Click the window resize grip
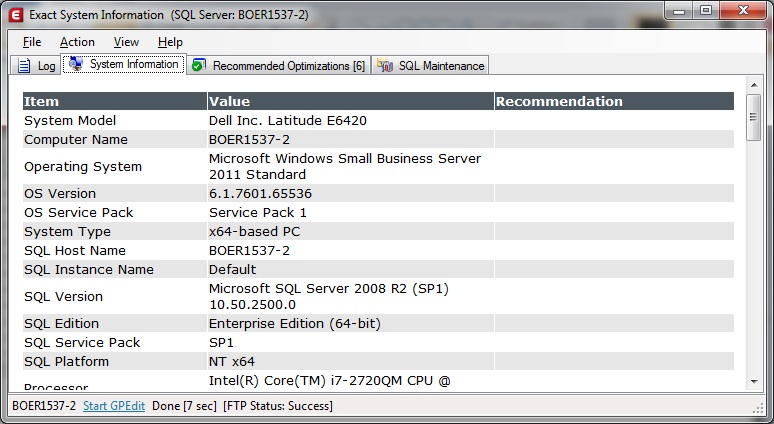Viewport: 774px width, 424px height. (x=758, y=408)
